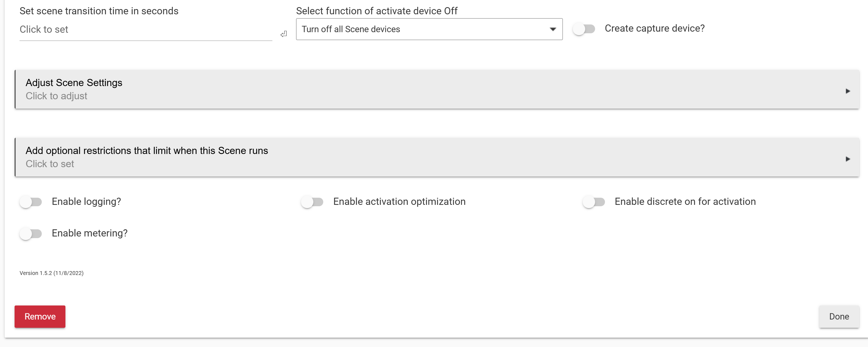Expand Add optional restrictions section title
The image size is (868, 347).
click(x=146, y=150)
